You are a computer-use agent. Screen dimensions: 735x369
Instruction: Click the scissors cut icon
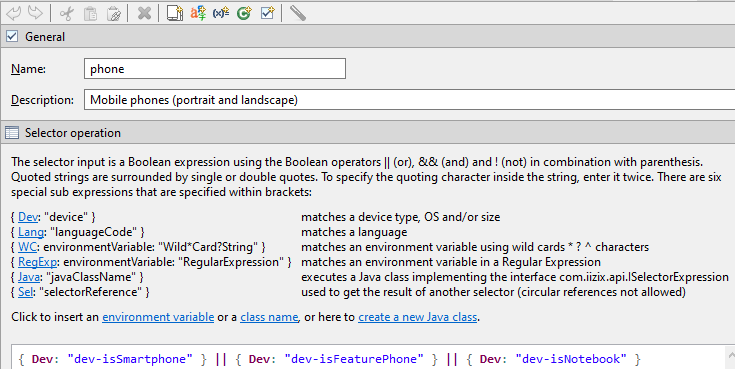click(67, 14)
